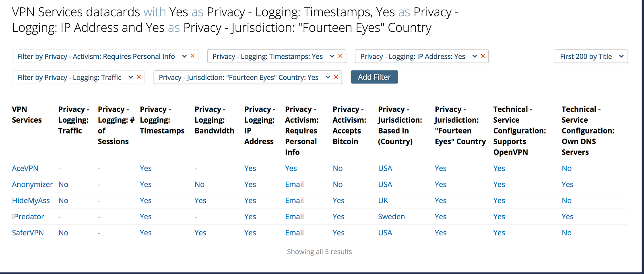Remove the Logging Traffic filter
The image size is (644, 274).
tap(139, 77)
